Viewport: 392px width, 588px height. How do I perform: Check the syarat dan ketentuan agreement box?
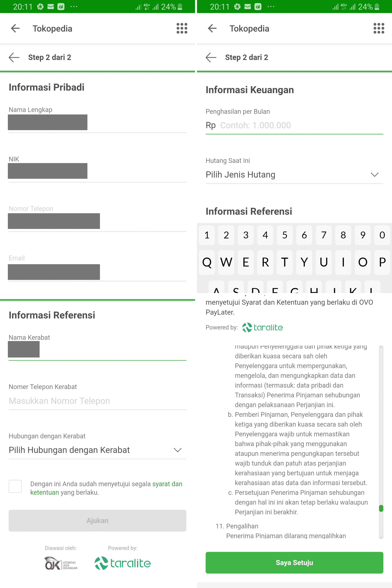(x=15, y=486)
